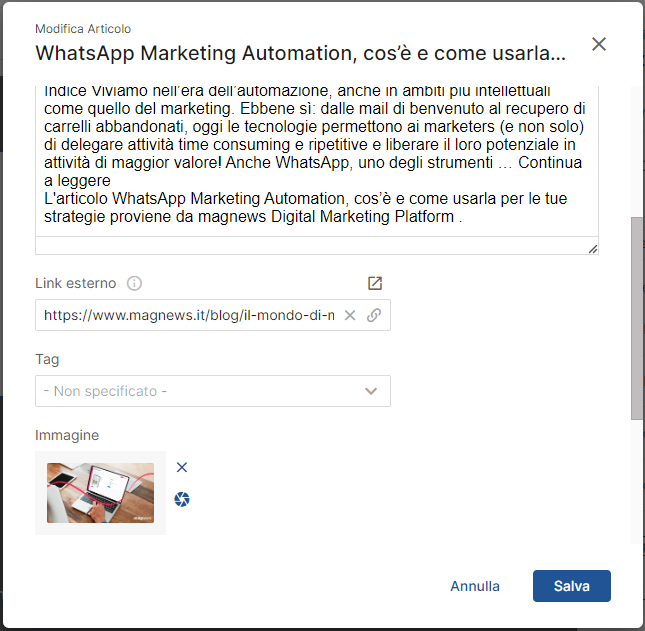Close the Modifica Articolo dialog

(599, 44)
